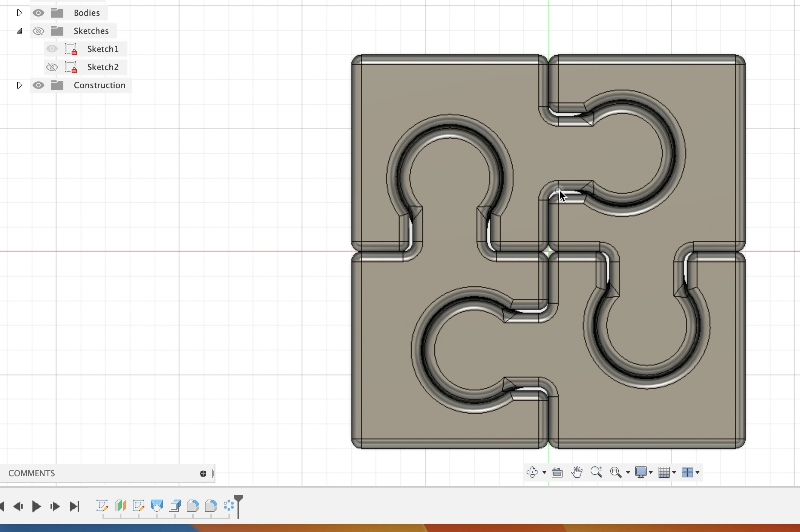Viewport: 800px width, 532px height.
Task: Add a new comment with the plus button
Action: click(203, 474)
